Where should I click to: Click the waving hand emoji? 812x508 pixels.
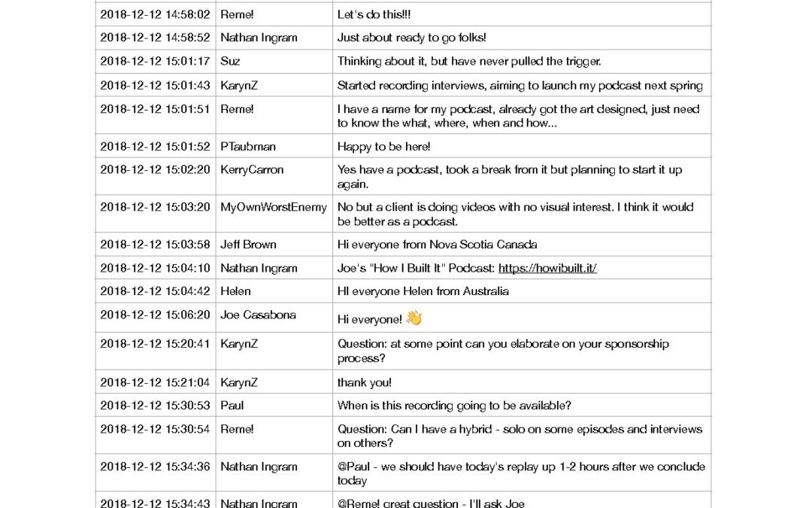click(x=414, y=318)
